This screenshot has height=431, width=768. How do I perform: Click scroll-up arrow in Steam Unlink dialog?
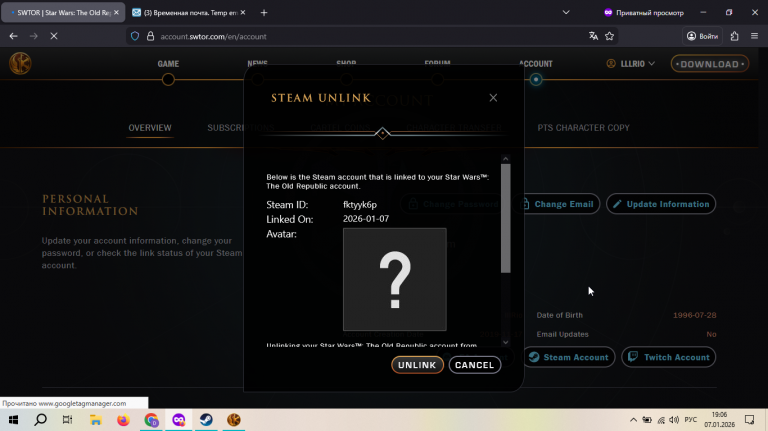[x=505, y=159]
